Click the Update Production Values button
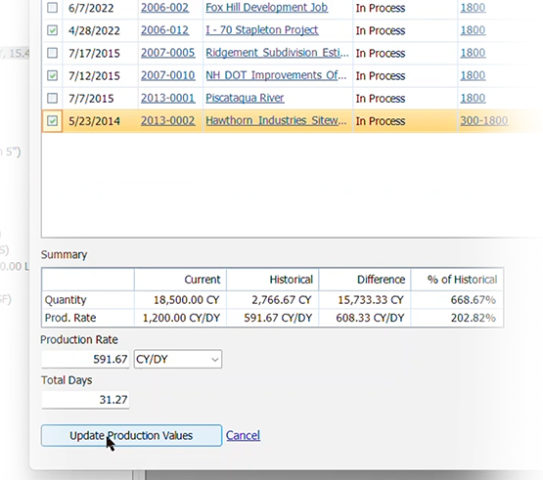This screenshot has height=480, width=543. point(131,435)
